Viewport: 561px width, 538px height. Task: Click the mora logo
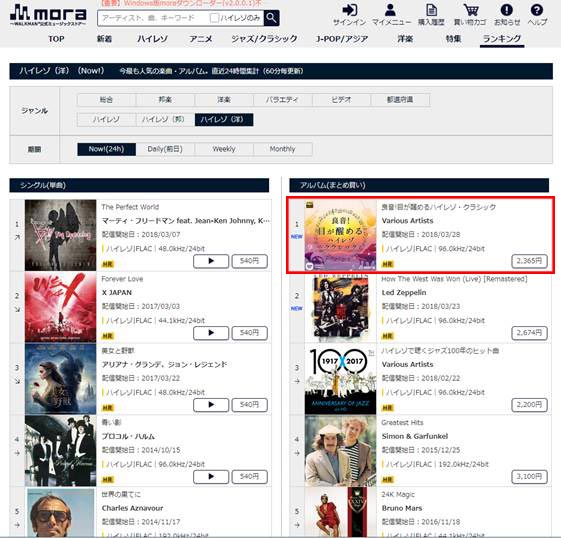[x=48, y=15]
